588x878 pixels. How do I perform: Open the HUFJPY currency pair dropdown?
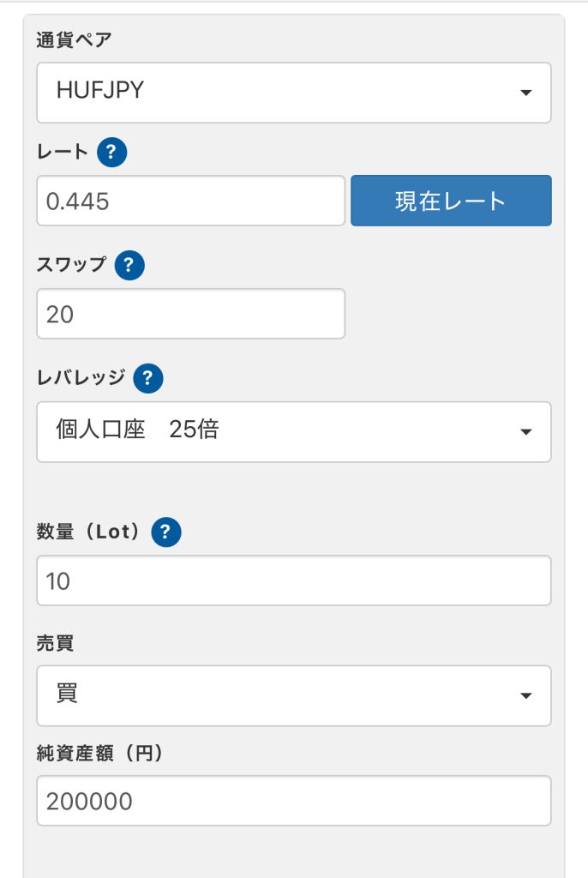[294, 93]
